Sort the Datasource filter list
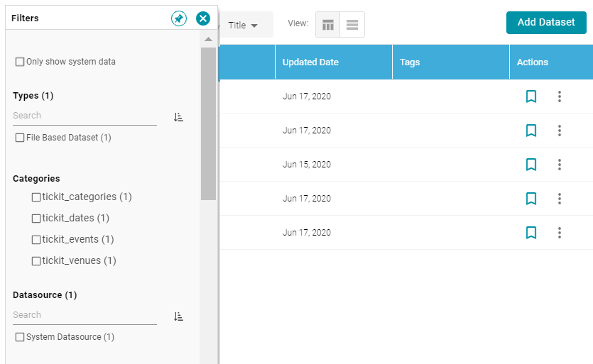This screenshot has width=593, height=364. point(178,316)
